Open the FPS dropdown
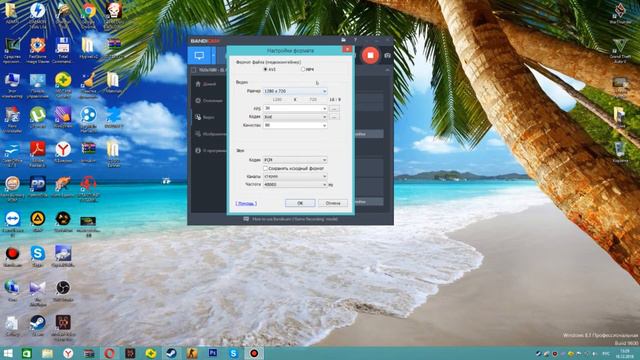Viewport: 640px width, 360px height. pos(295,108)
